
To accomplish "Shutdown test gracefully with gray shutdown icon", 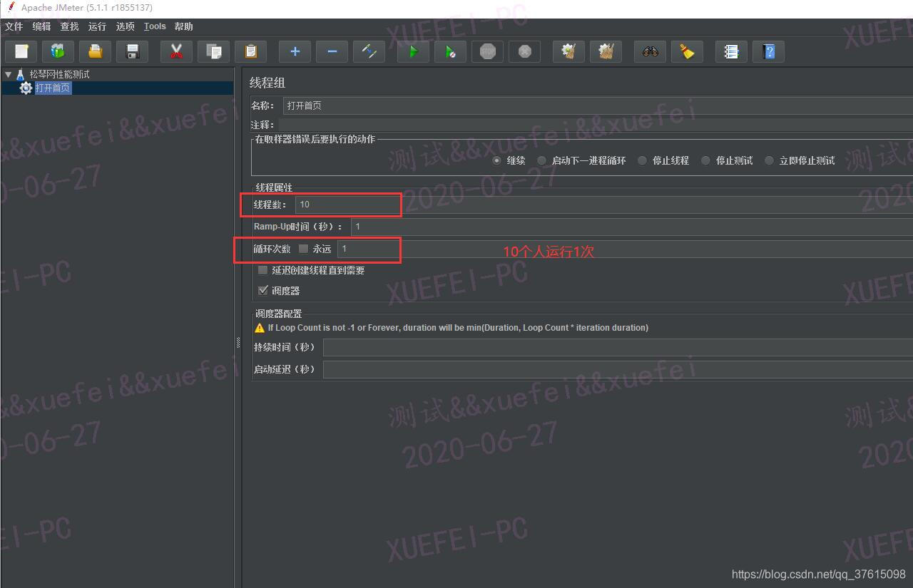I will tap(524, 51).
